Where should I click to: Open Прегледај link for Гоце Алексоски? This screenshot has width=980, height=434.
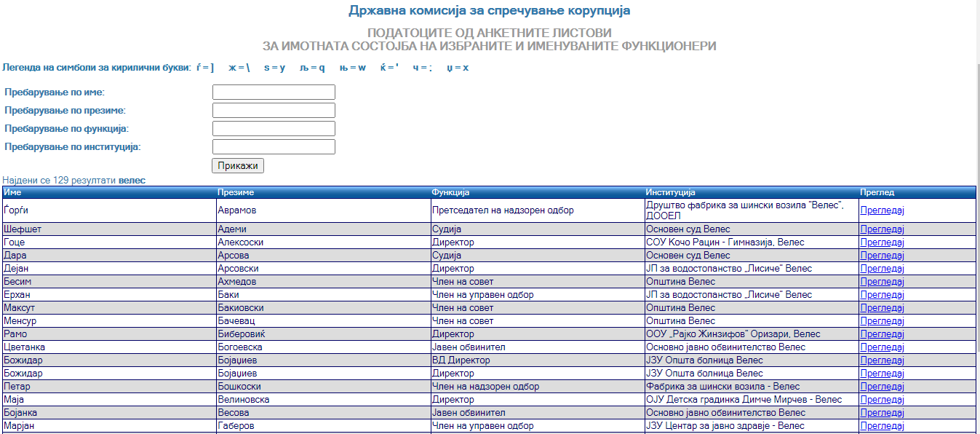[x=882, y=242]
